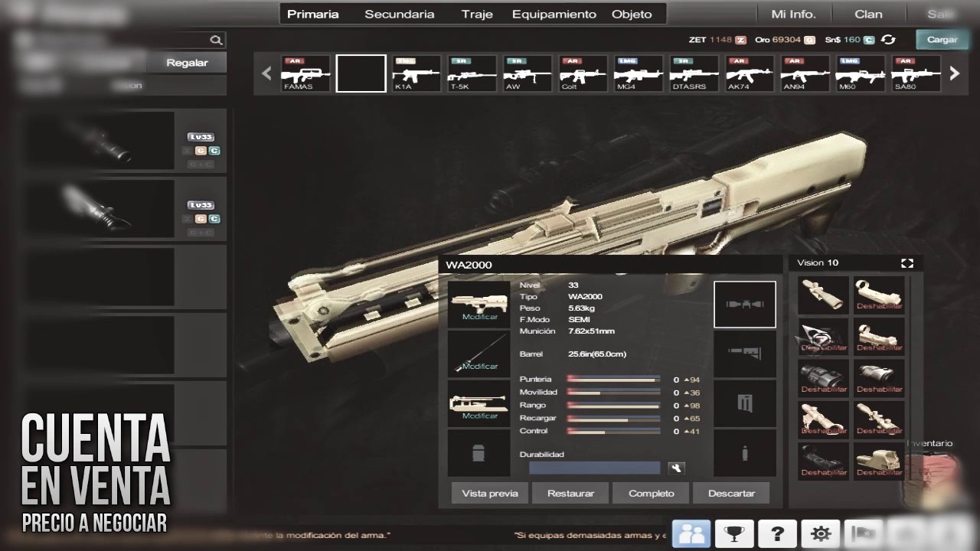Repair the weapon using the wrench icon
Screen dimensions: 980x551
pyautogui.click(x=677, y=468)
